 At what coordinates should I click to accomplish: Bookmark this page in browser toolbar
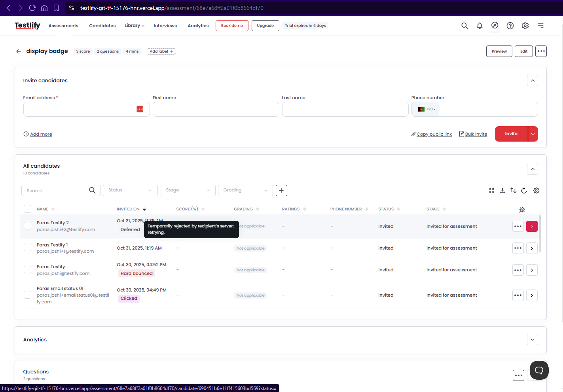(56, 8)
